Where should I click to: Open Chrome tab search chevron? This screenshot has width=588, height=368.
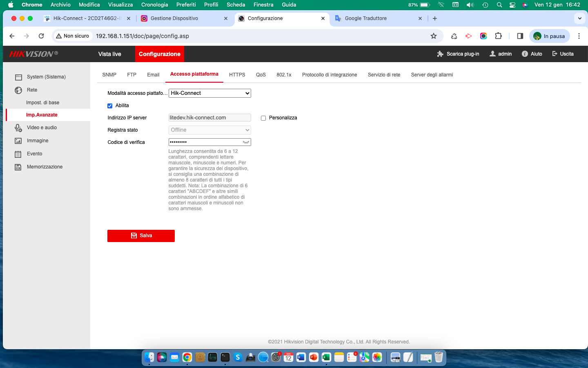(579, 18)
